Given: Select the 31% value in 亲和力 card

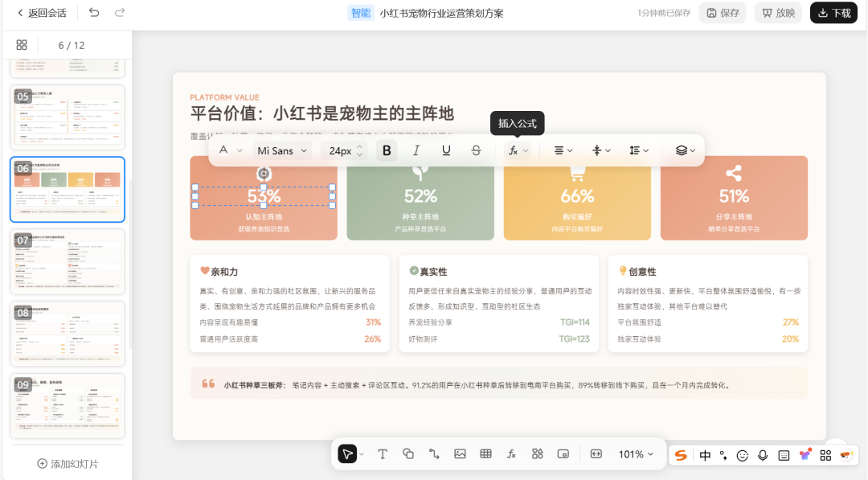Looking at the screenshot, I should tap(373, 322).
